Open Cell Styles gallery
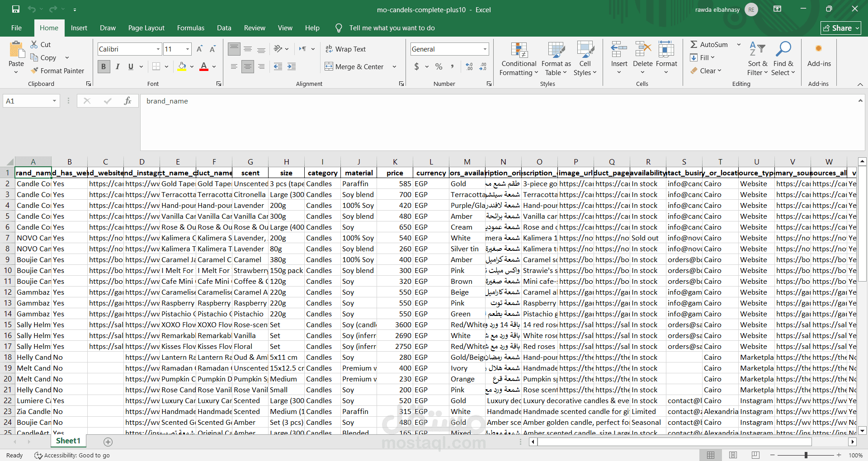This screenshot has height=461, width=868. point(585,59)
